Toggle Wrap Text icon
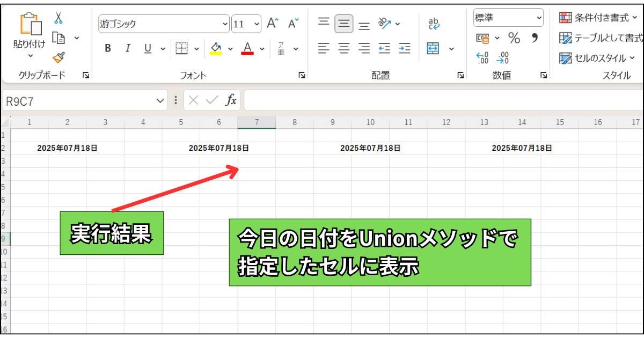644x338 pixels. click(434, 24)
